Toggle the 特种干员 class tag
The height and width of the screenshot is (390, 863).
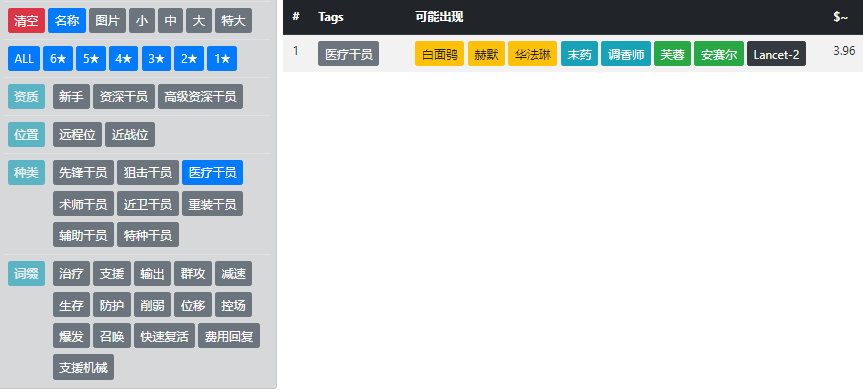[148, 235]
